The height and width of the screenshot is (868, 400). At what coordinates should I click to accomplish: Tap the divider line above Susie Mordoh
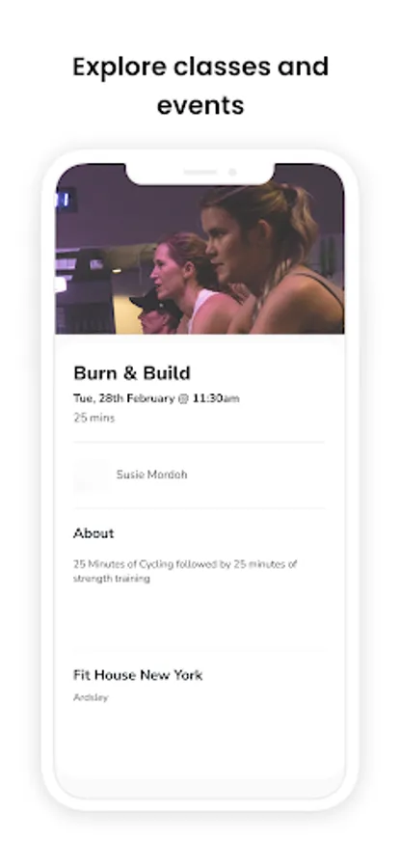coord(199,443)
